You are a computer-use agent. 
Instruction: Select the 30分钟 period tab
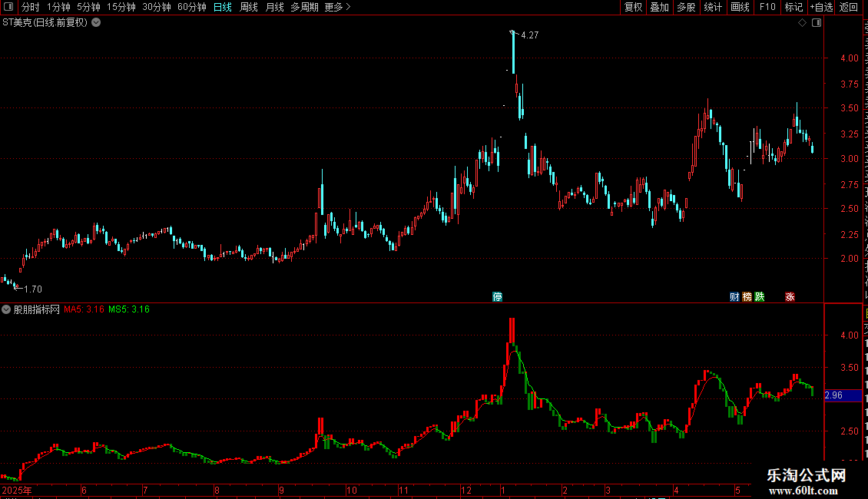point(157,7)
